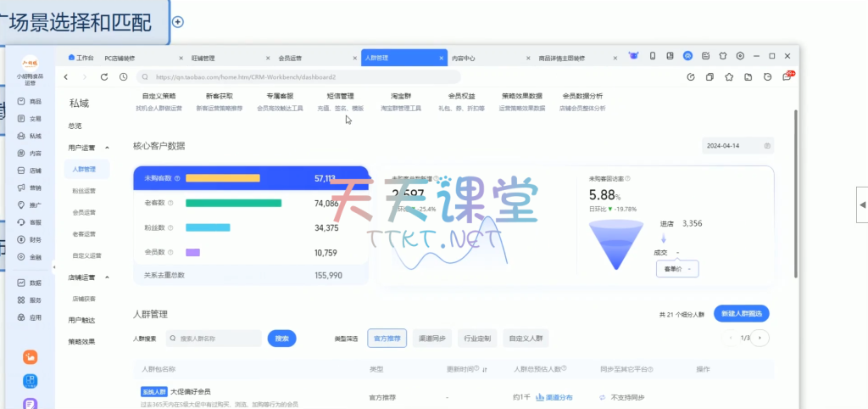Click the 搜索人群名称 search field
Viewport: 868px width, 409px height.
point(216,339)
